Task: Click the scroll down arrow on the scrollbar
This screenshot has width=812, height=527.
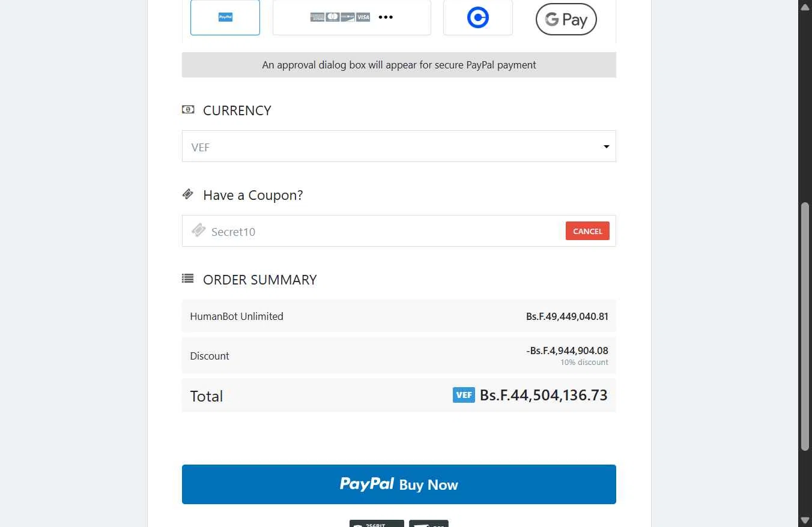Action: 805,520
